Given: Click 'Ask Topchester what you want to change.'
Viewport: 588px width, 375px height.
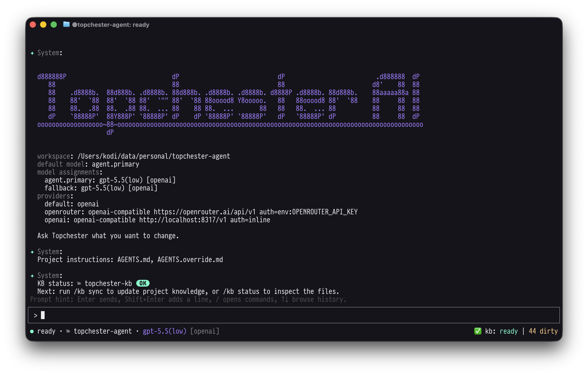Looking at the screenshot, I should click(x=108, y=236).
